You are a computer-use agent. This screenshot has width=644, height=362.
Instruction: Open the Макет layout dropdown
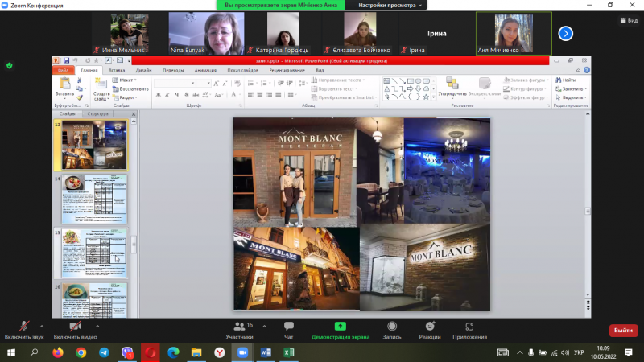coord(125,80)
